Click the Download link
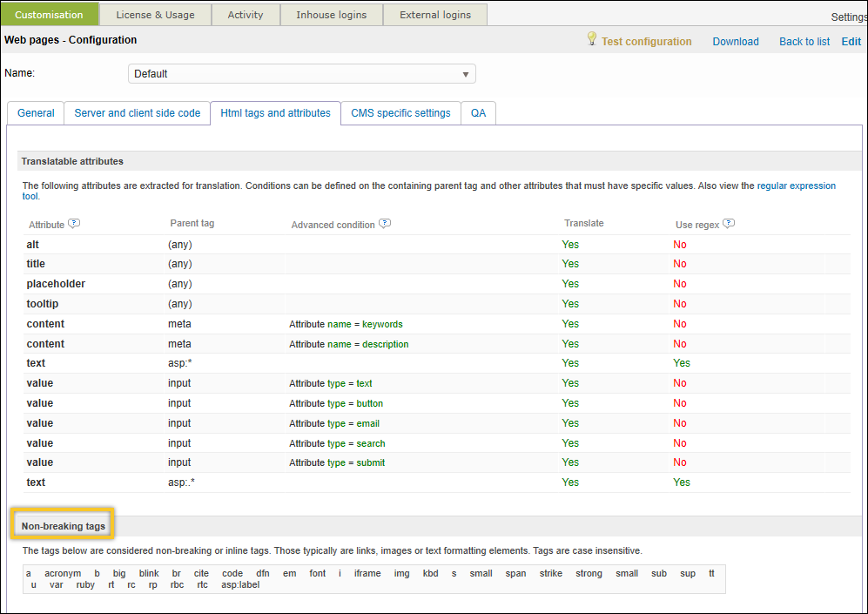Screen dimensions: 868x614 click(736, 41)
